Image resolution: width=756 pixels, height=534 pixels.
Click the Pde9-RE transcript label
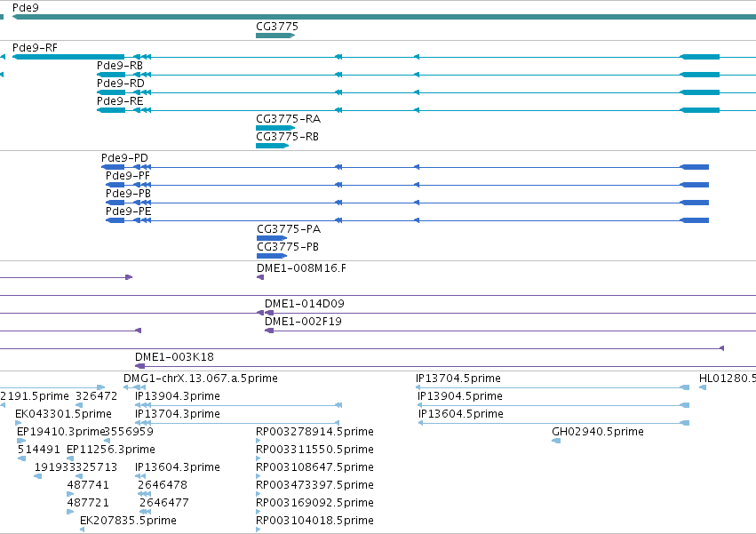(120, 100)
